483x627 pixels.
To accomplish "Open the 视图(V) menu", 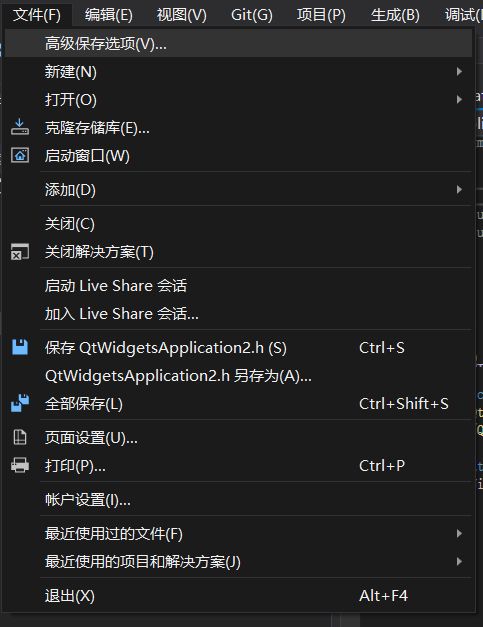I will pos(182,15).
